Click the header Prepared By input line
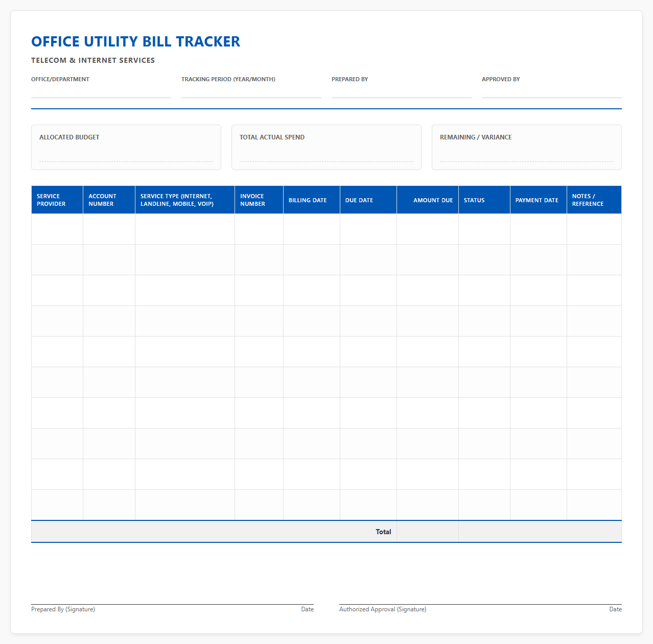This screenshot has height=644, width=653. pos(402,91)
